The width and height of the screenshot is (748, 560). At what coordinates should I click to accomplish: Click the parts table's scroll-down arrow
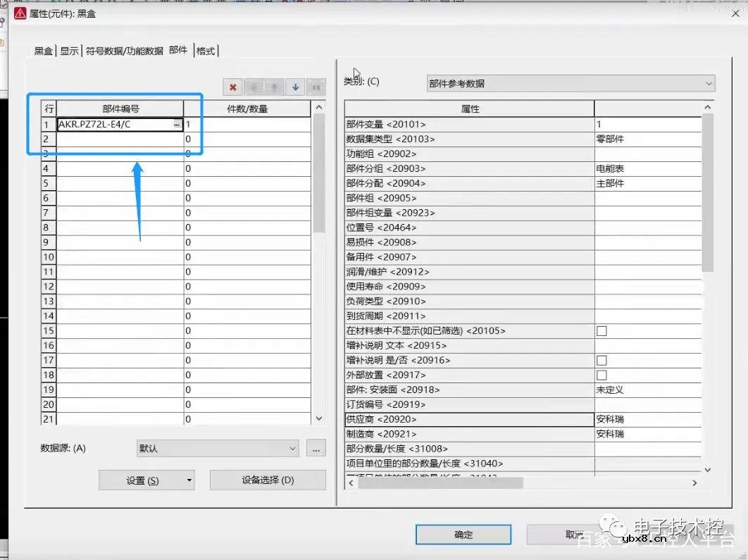point(318,418)
